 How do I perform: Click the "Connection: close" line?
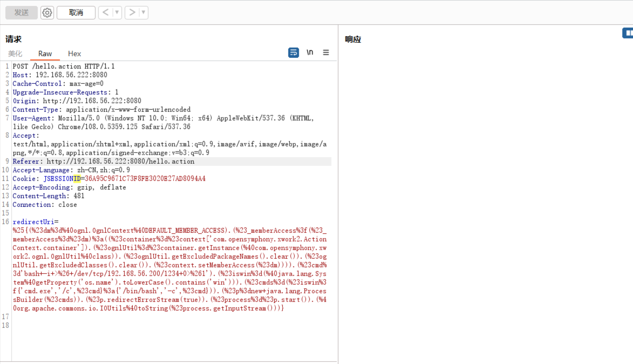(44, 204)
